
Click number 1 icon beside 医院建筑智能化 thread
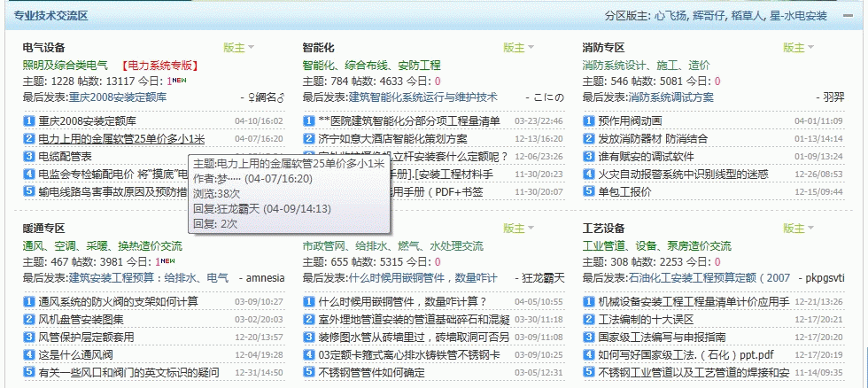[x=309, y=120]
